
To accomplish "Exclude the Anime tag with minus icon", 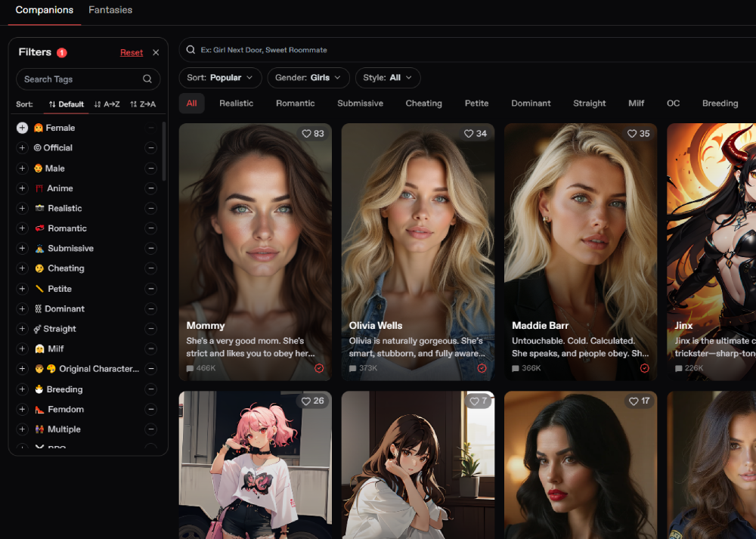I will pyautogui.click(x=151, y=188).
